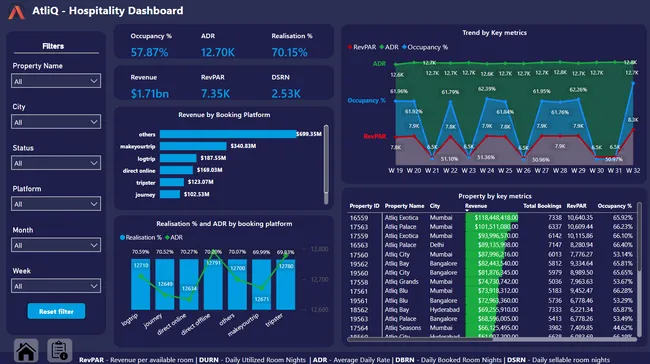The width and height of the screenshot is (650, 364).
Task: Click the Revenue KPI value $1.71bn
Action: 150,94
